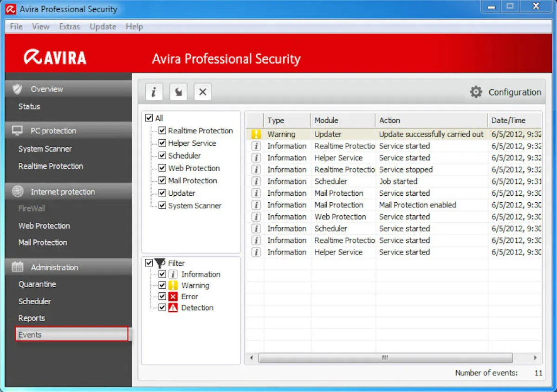This screenshot has height=392, width=557.
Task: Open the File menu
Action: click(16, 26)
